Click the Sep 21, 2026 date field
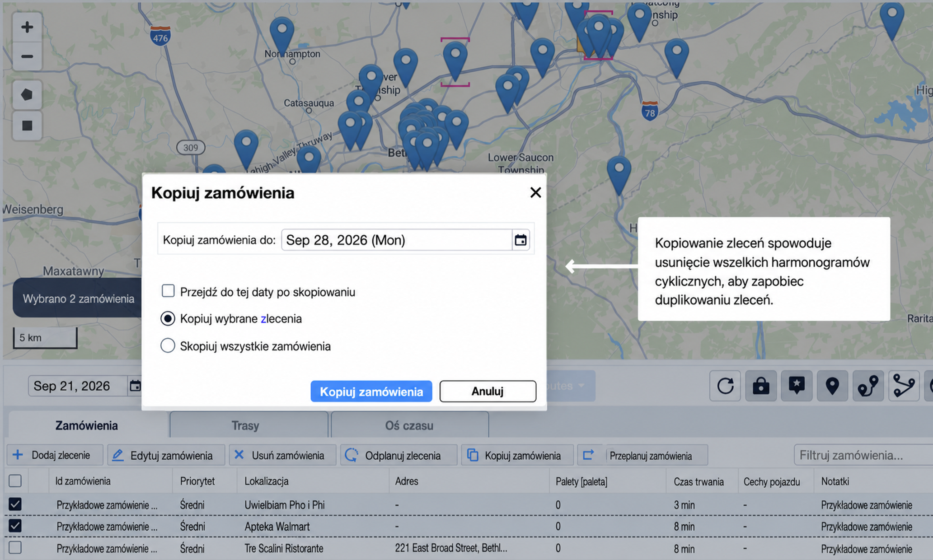This screenshot has height=560, width=933. pos(78,386)
